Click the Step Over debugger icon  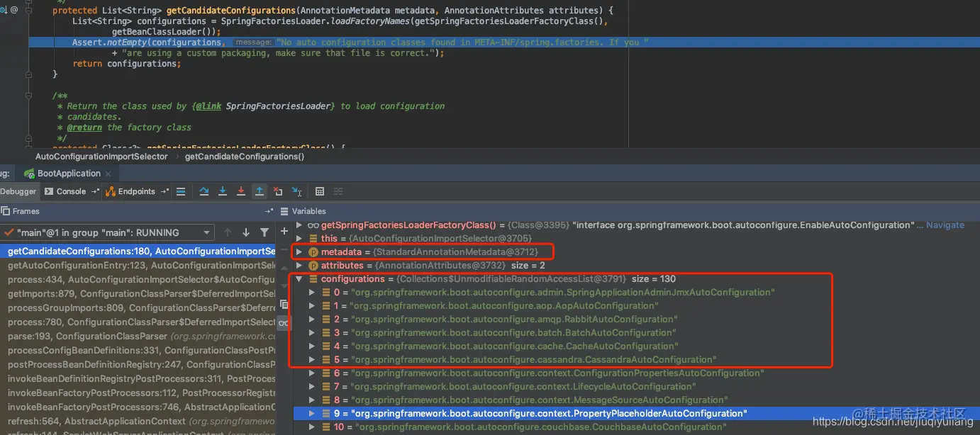(204, 191)
